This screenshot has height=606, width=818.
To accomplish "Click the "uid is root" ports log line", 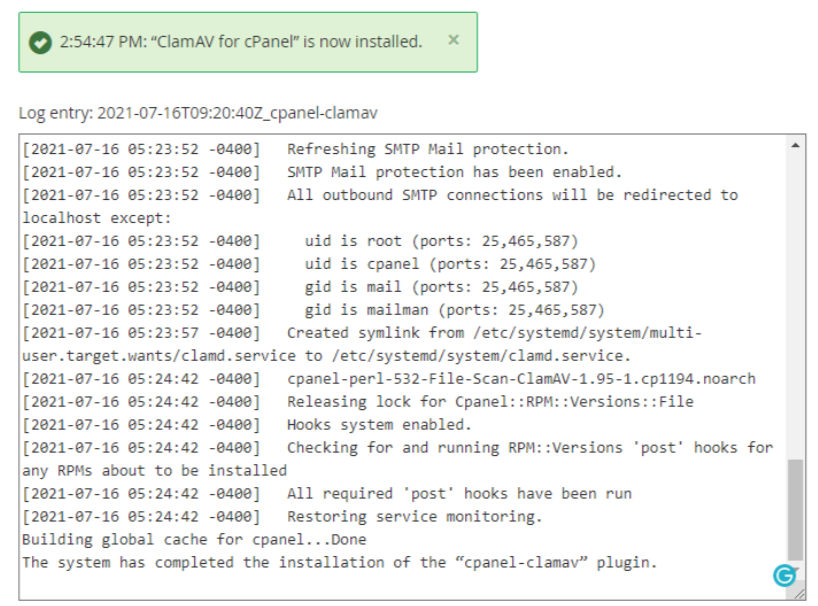I will pos(300,241).
